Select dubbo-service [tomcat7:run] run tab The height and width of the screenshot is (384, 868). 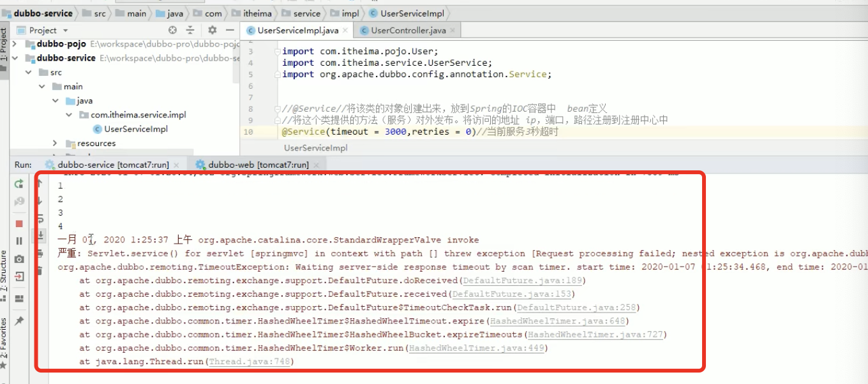coord(113,164)
